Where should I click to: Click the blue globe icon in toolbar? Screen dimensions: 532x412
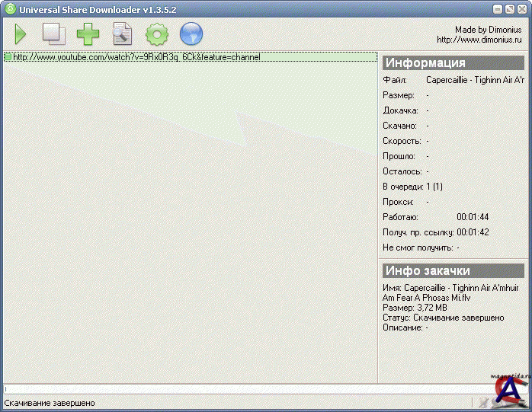tap(191, 34)
